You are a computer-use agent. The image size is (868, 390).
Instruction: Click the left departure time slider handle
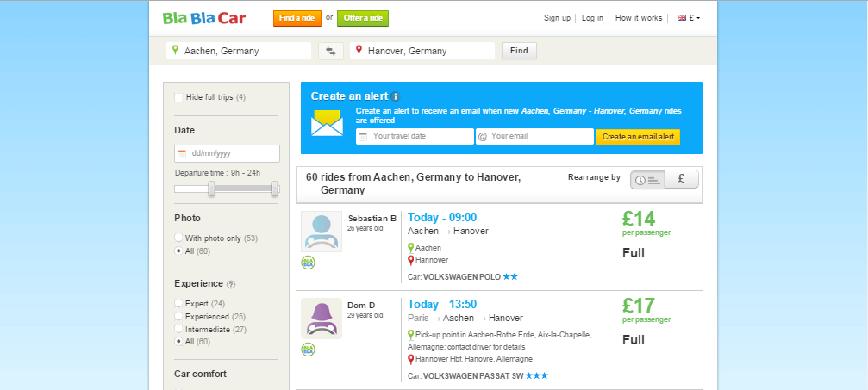211,189
